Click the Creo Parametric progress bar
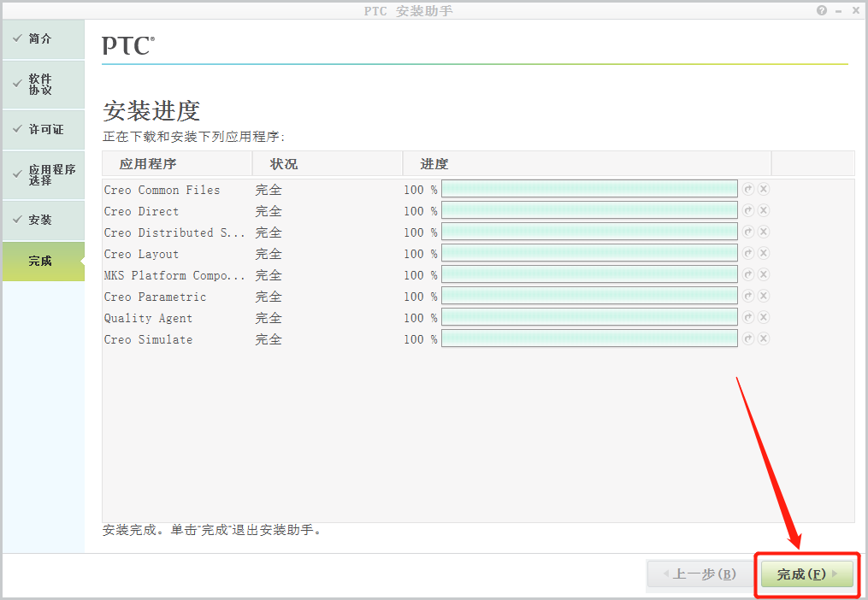The height and width of the screenshot is (600, 868). click(x=589, y=296)
